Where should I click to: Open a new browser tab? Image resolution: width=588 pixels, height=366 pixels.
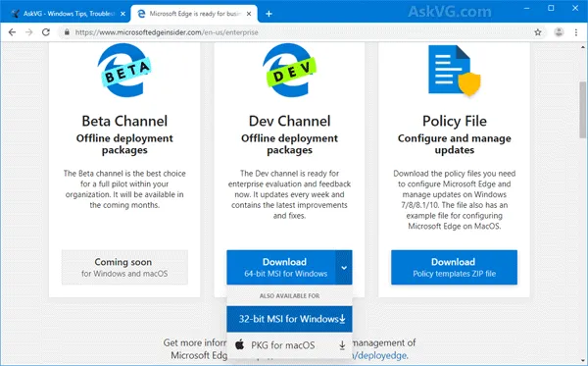[269, 14]
